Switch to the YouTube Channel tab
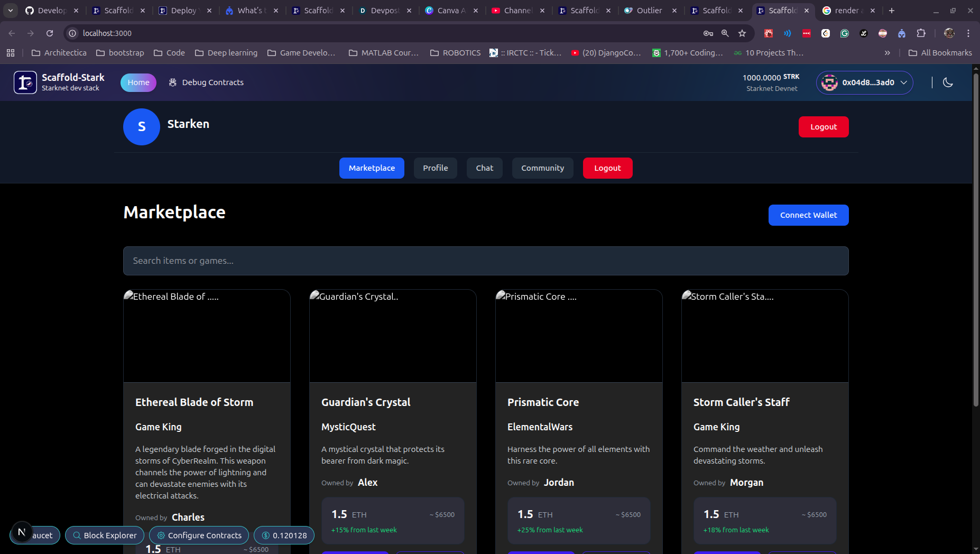980x554 pixels. [x=518, y=11]
